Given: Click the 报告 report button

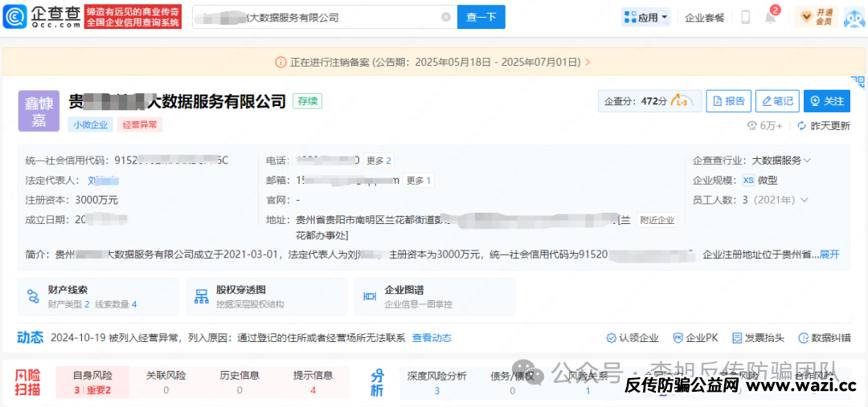Looking at the screenshot, I should [728, 101].
